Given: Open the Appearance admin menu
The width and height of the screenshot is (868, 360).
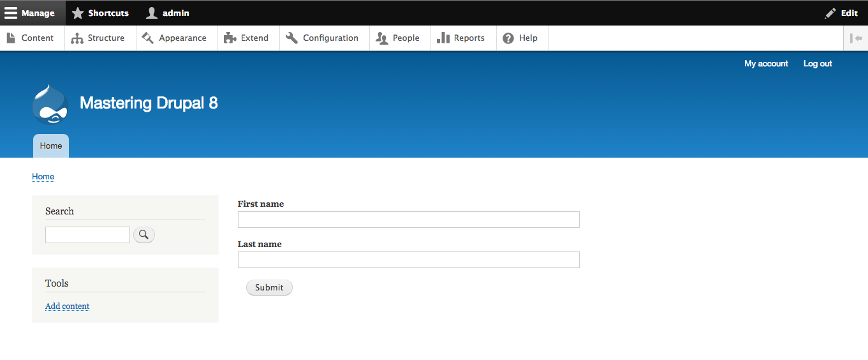Looking at the screenshot, I should point(177,38).
